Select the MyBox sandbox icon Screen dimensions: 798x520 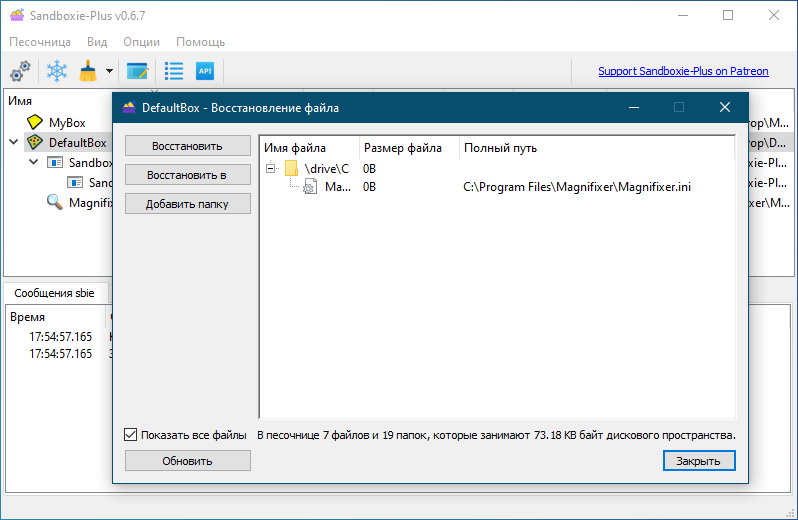[x=35, y=122]
